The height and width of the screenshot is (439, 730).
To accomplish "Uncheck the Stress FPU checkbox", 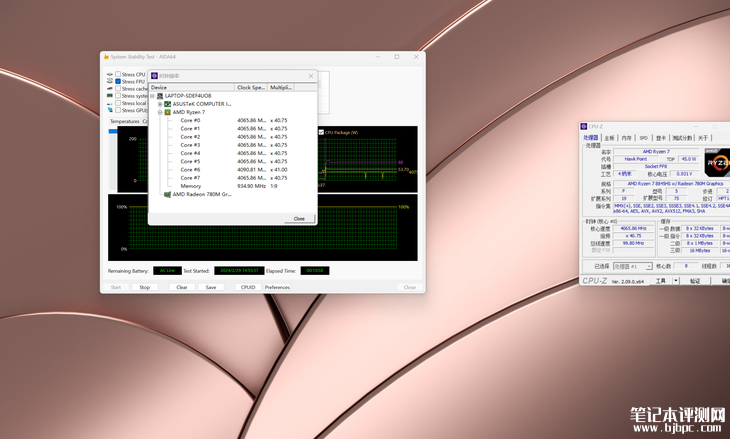I will tap(118, 81).
